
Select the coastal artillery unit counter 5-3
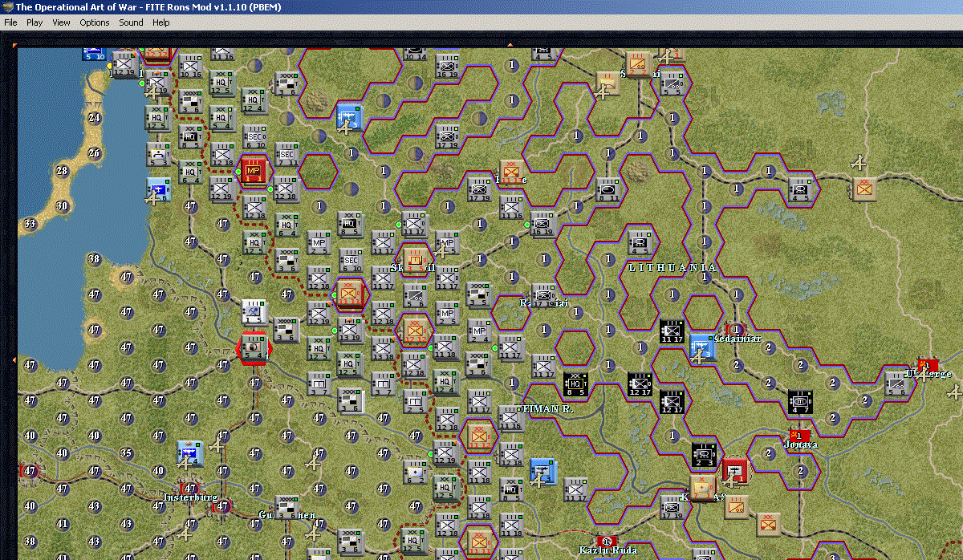click(158, 155)
